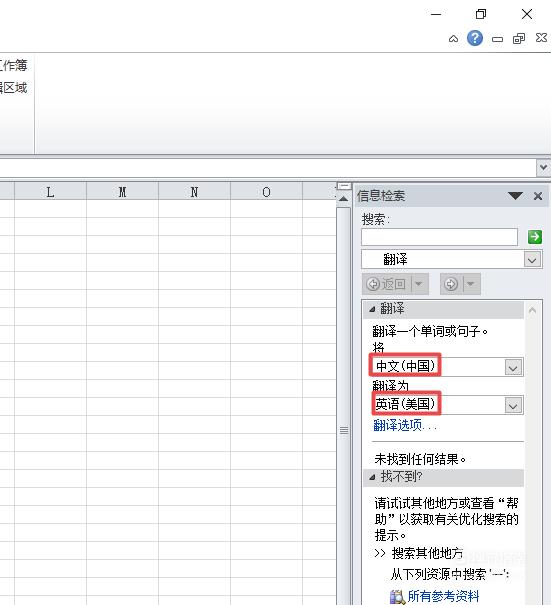The height and width of the screenshot is (605, 551).
Task: Minimize the ribbon with the caret icon
Action: point(453,39)
